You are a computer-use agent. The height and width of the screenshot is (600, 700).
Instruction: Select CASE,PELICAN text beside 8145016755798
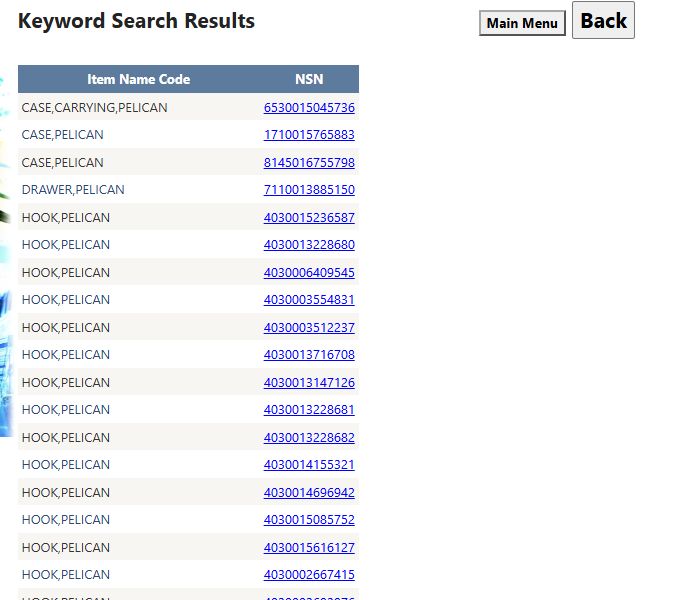pos(62,162)
